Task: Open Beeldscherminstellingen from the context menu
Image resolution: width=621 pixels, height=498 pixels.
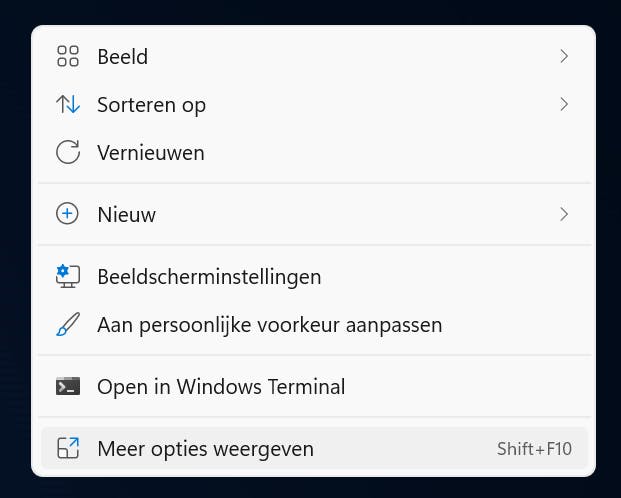Action: click(x=209, y=276)
